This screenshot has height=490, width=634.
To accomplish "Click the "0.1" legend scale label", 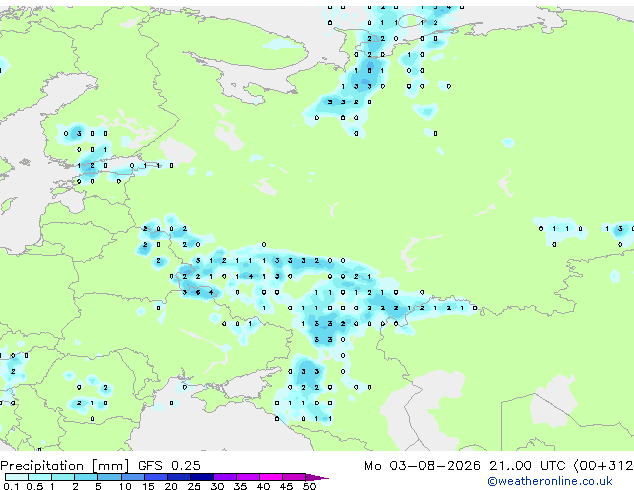I will [x=11, y=486].
